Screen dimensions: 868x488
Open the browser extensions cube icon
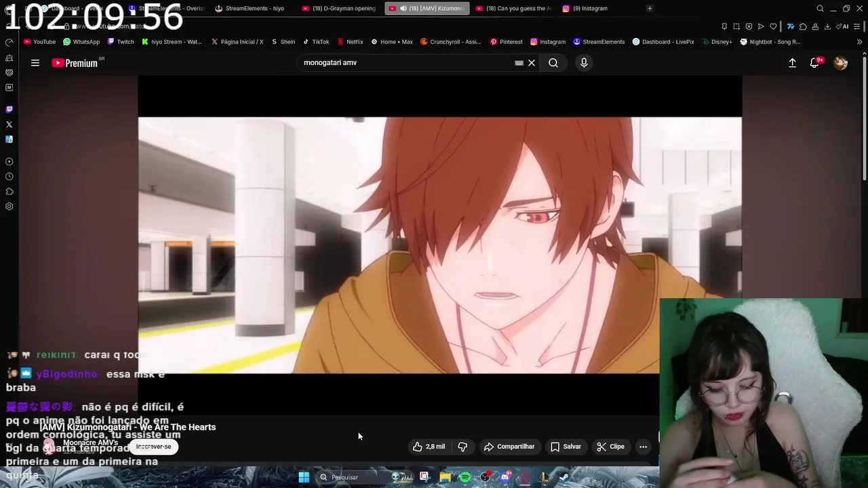pos(803,26)
